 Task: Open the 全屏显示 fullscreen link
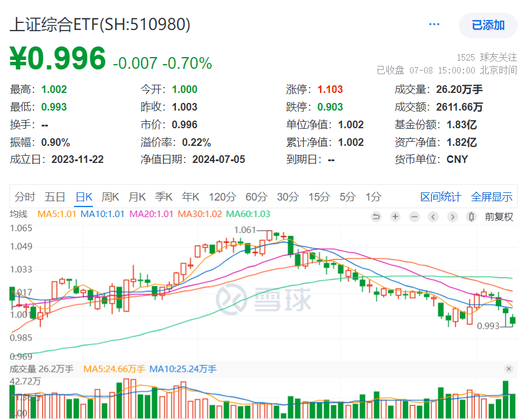pos(491,196)
